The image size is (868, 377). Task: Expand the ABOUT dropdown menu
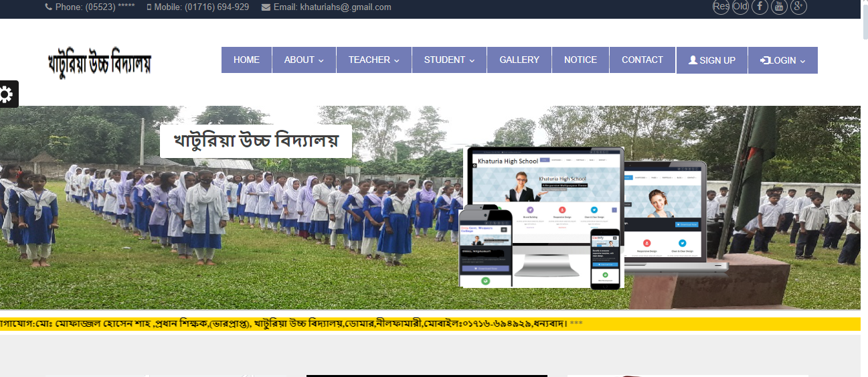[304, 60]
